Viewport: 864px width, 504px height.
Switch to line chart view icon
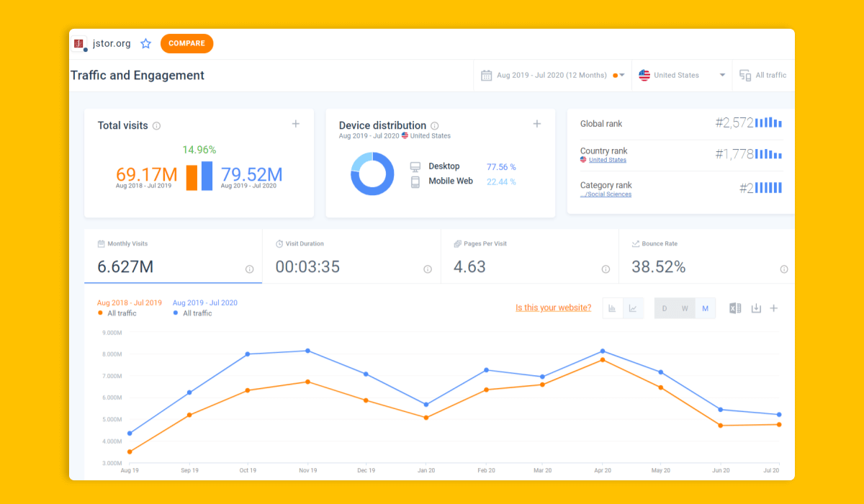coord(633,308)
